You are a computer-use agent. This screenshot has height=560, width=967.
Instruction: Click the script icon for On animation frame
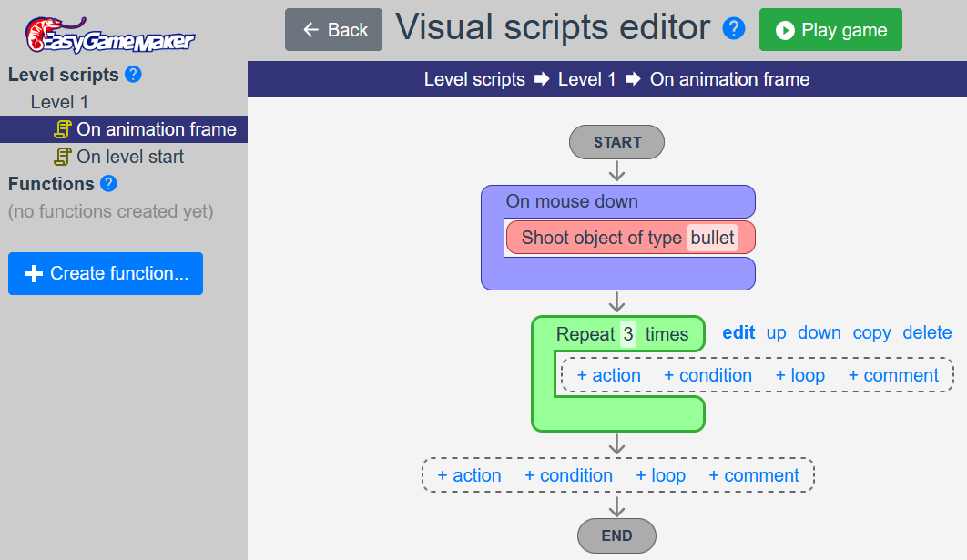click(x=62, y=129)
